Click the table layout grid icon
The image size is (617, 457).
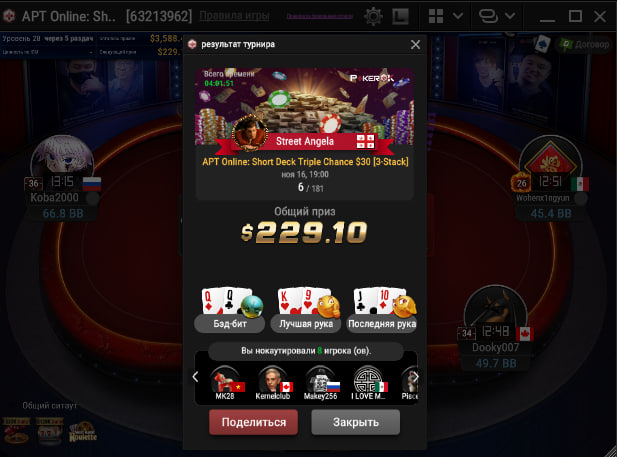click(436, 16)
